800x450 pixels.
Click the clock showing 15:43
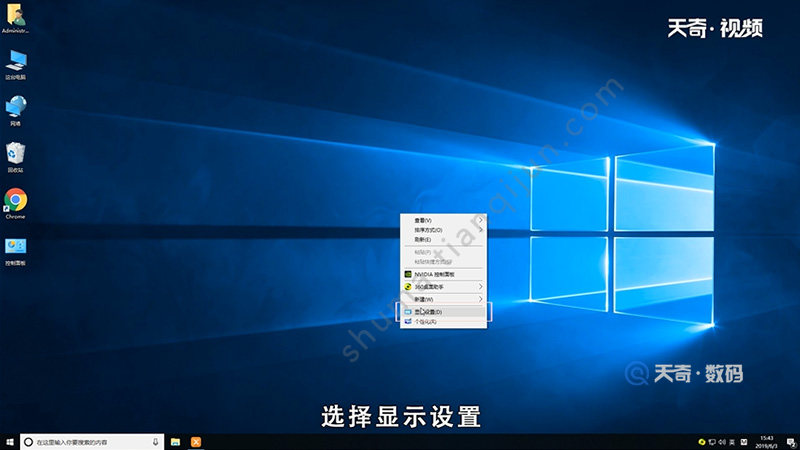tap(766, 442)
